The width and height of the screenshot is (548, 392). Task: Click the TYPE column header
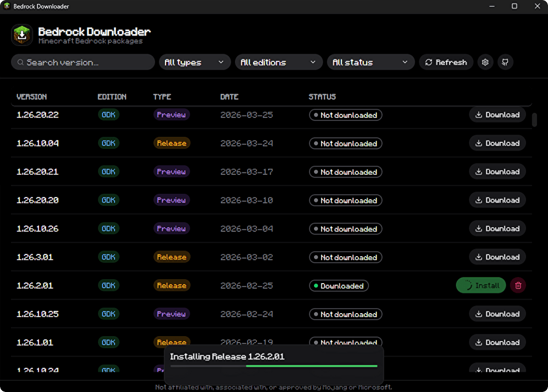tap(162, 97)
